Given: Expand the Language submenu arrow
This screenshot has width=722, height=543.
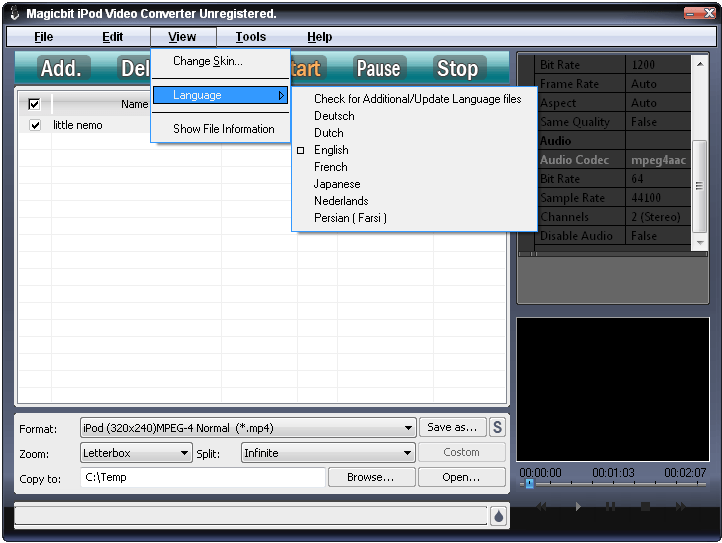Looking at the screenshot, I should coord(280,95).
